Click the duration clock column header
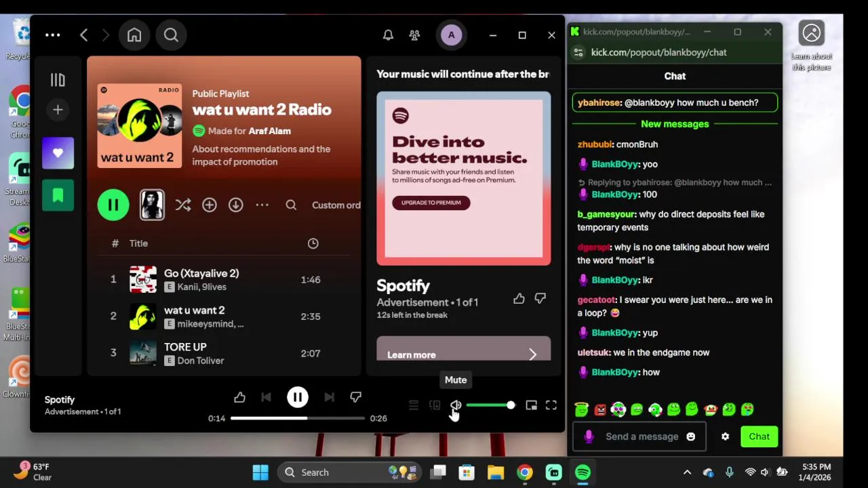 (313, 243)
